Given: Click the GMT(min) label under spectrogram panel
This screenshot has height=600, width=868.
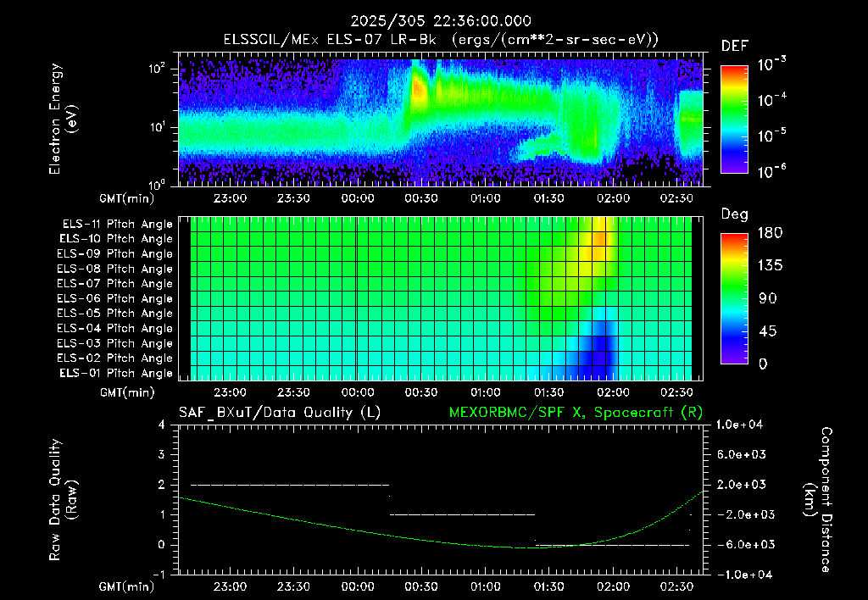Looking at the screenshot, I should point(127,198).
